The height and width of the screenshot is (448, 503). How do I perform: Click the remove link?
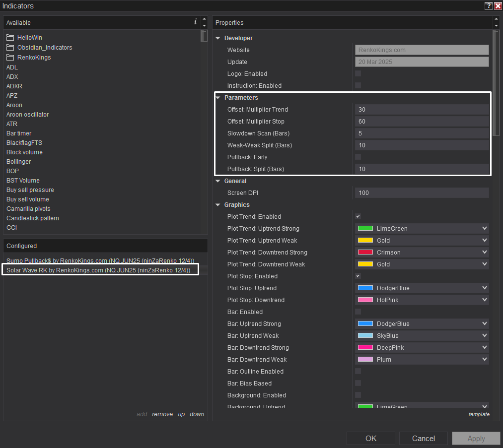pos(162,414)
